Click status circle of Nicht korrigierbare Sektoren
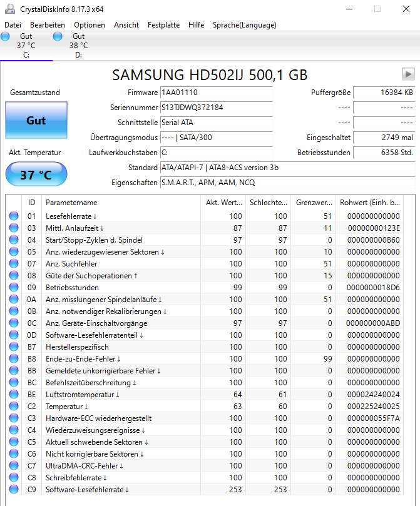This screenshot has width=420, height=506. pos(14,453)
